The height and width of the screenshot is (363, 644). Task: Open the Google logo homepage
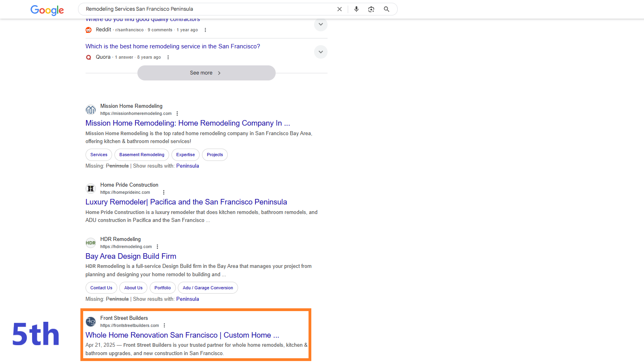47,10
